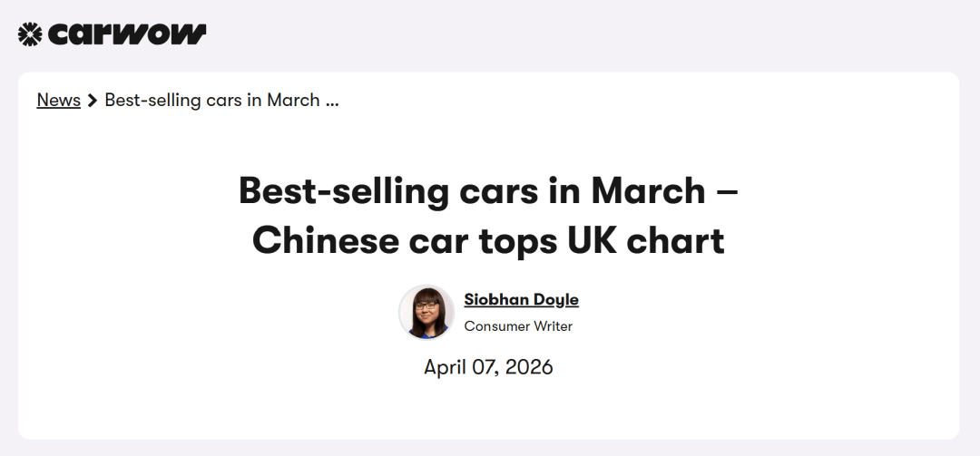Select the truncated 'Best-selling cars in March ...' breadcrumb
The image size is (980, 456).
coord(221,100)
